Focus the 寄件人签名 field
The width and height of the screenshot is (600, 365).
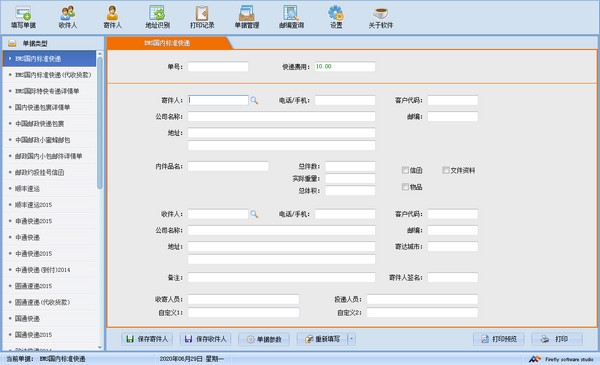pyautogui.click(x=453, y=277)
